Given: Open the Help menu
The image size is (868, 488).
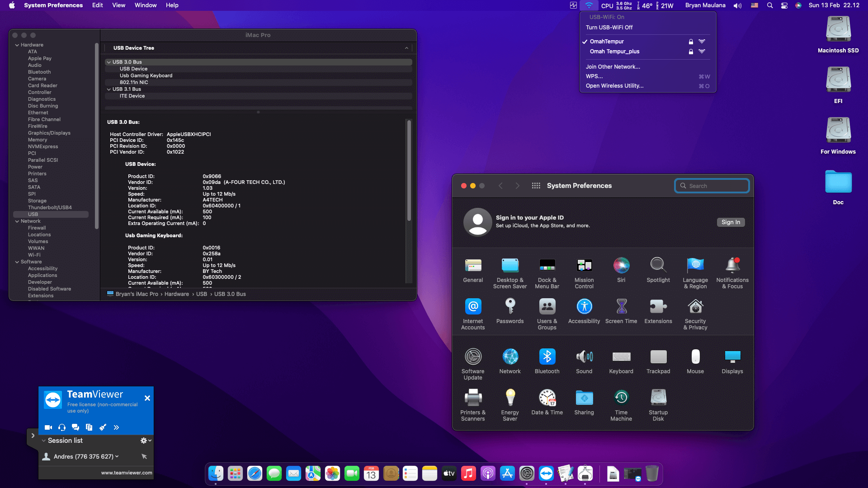Looking at the screenshot, I should pyautogui.click(x=172, y=5).
